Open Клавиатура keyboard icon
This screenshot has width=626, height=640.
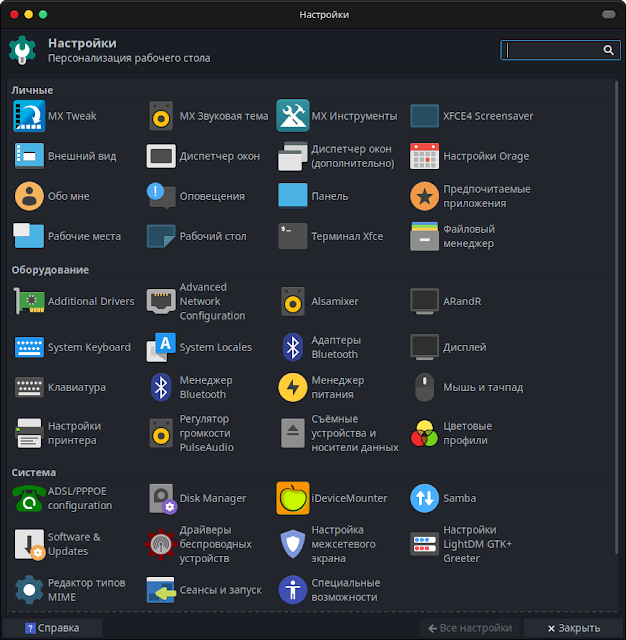click(x=29, y=387)
